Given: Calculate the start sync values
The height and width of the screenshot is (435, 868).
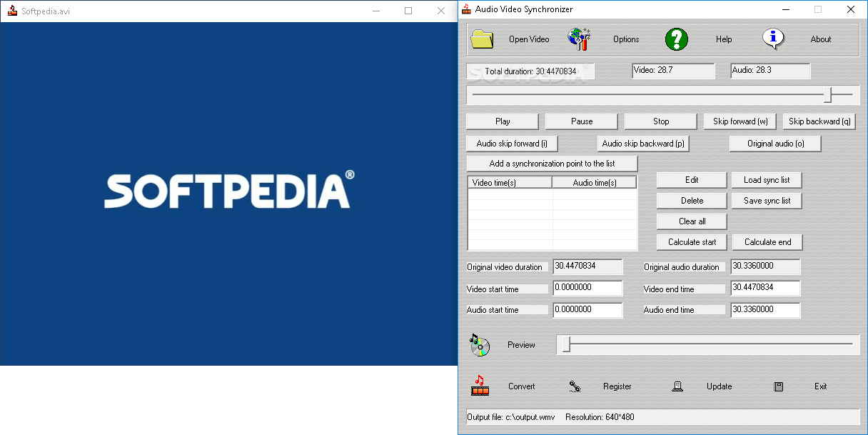Looking at the screenshot, I should [x=691, y=241].
